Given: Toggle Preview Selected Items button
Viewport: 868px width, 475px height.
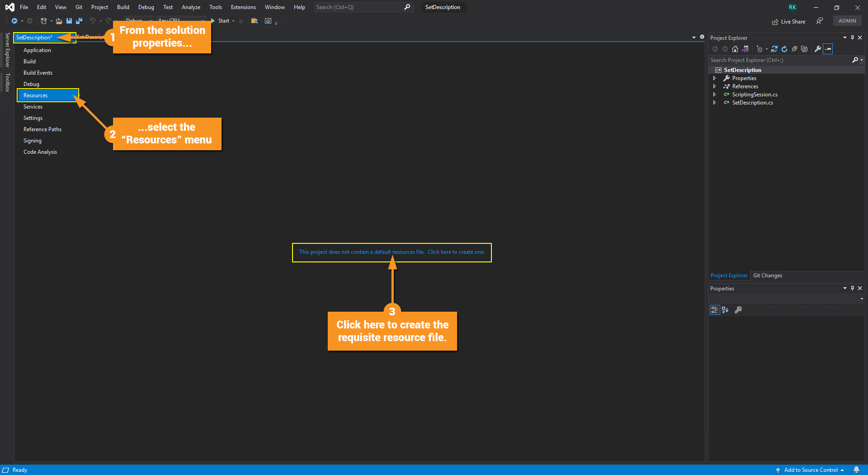Looking at the screenshot, I should click(x=828, y=49).
